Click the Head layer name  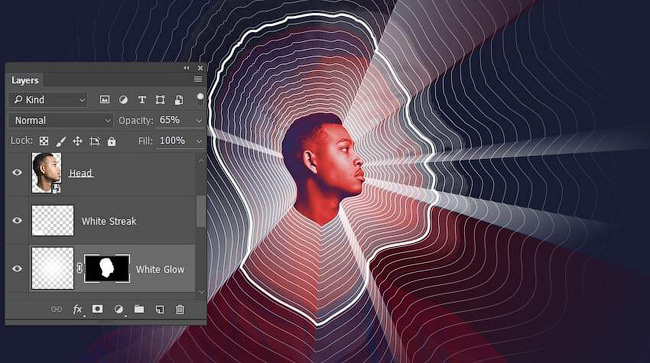pyautogui.click(x=81, y=173)
